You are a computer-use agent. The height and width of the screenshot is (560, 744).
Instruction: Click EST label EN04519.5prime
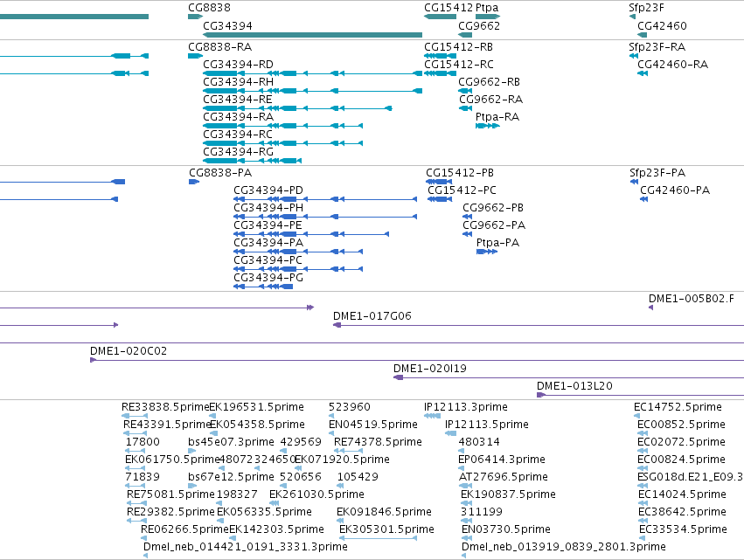pos(373,425)
